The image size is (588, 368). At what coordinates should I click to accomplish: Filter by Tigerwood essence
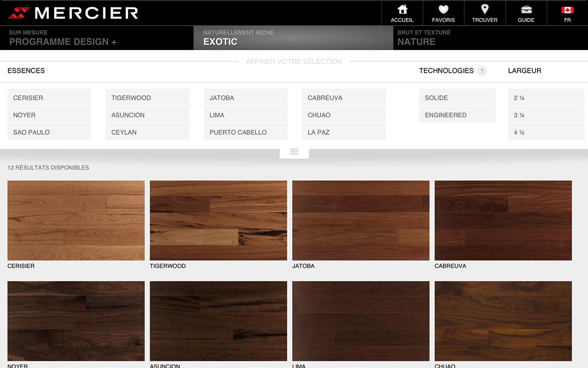pos(147,98)
